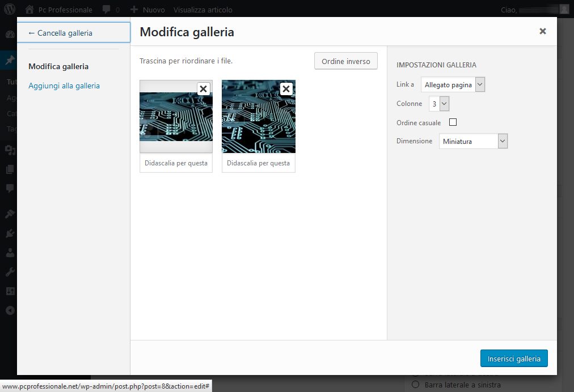
Task: Expand the Colonne dropdown
Action: pos(439,104)
